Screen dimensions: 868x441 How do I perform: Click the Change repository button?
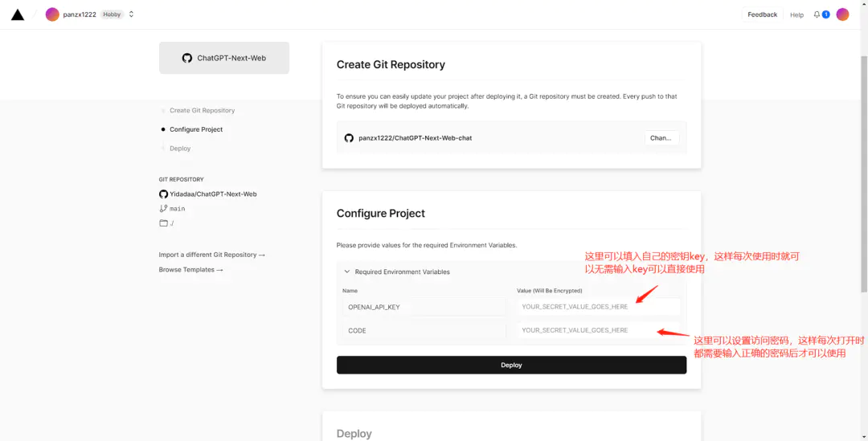661,138
